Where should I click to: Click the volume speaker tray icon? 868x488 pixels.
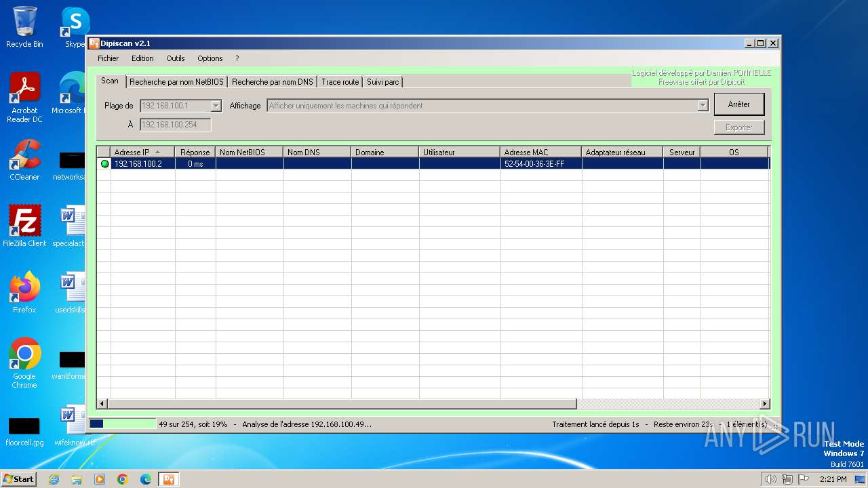tap(770, 479)
